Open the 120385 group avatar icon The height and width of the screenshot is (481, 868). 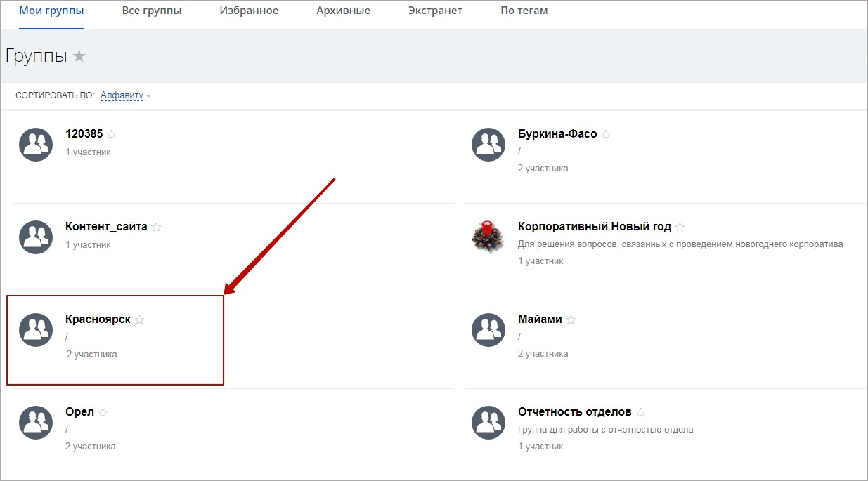tap(36, 145)
